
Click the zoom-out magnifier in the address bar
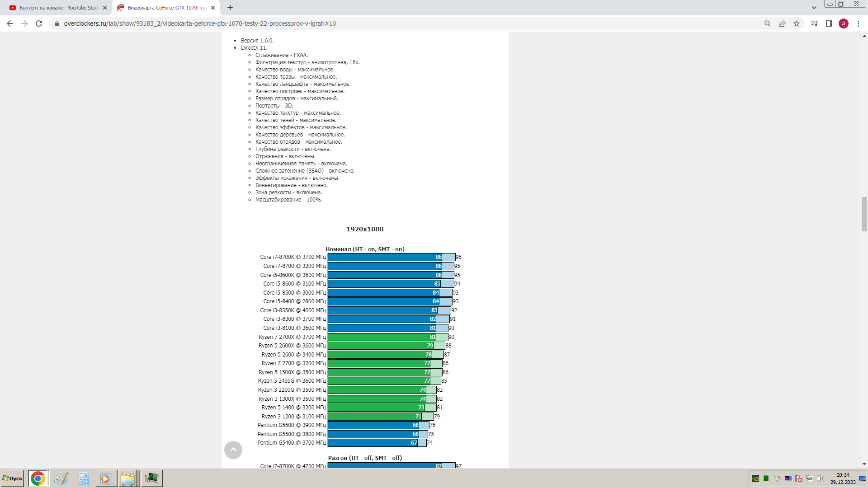point(767,23)
